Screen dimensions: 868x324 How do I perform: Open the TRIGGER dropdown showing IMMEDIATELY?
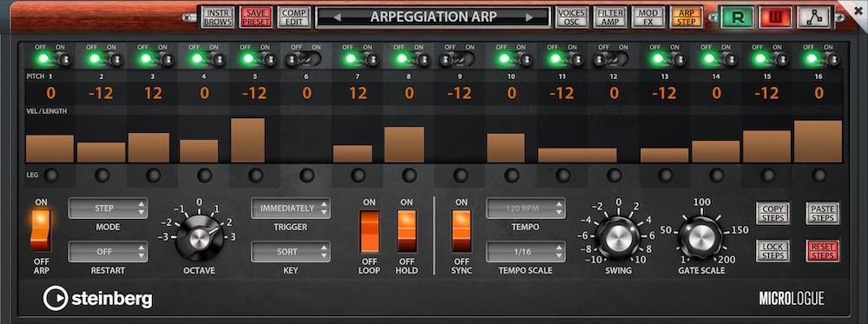(291, 208)
